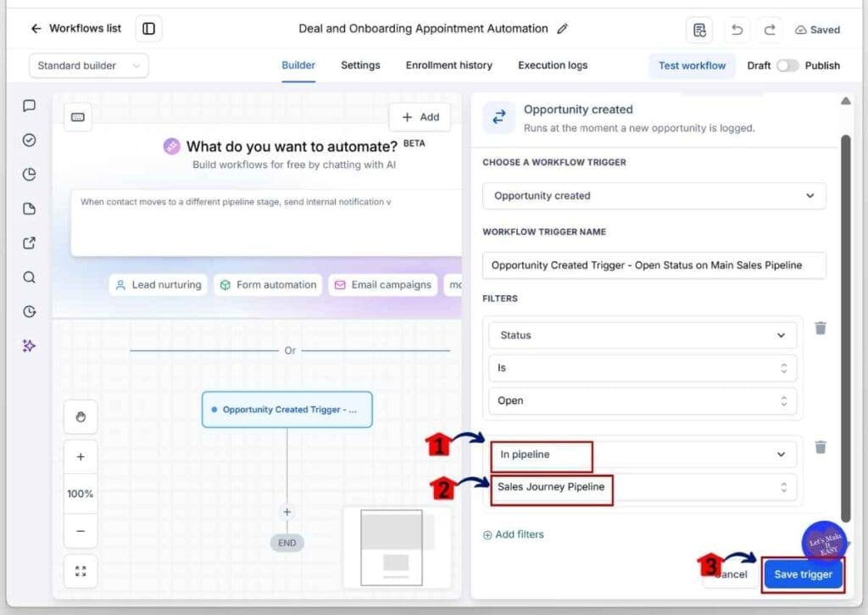Click the Test workflow button

pos(692,65)
